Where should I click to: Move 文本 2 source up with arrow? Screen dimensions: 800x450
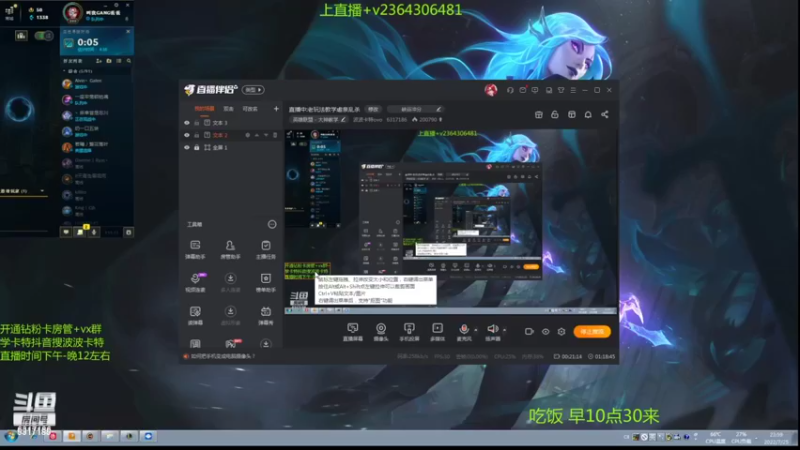click(x=257, y=135)
